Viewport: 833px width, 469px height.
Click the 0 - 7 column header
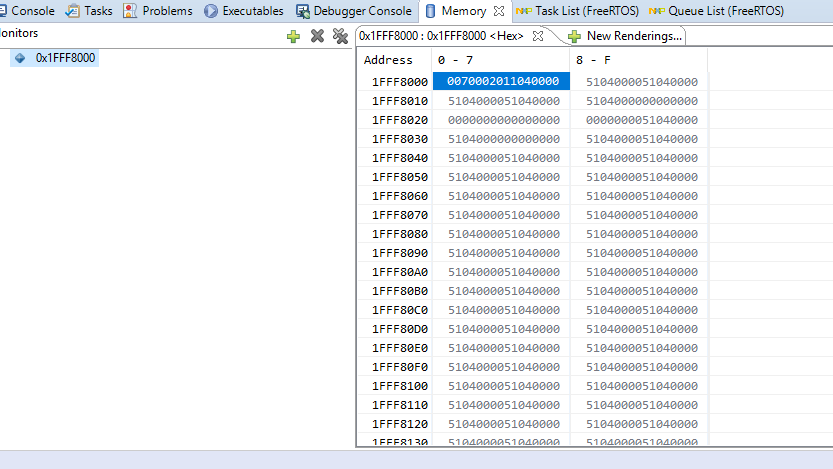pos(500,60)
